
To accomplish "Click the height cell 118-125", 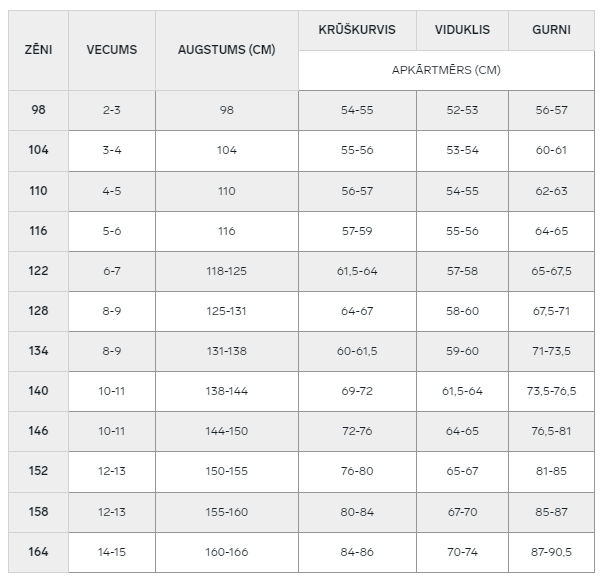I will 227,271.
